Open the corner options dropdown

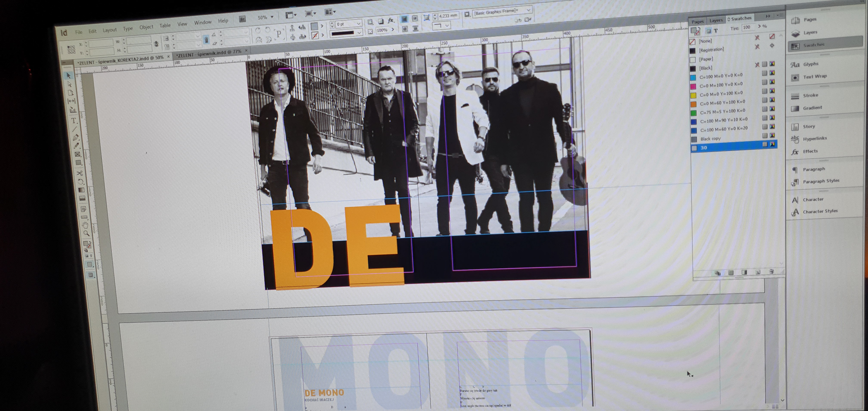[441, 26]
